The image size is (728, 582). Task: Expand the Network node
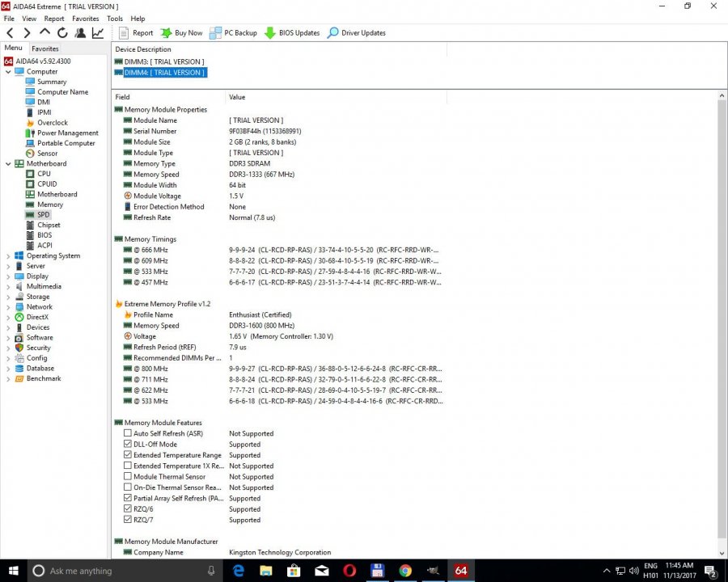(x=8, y=307)
